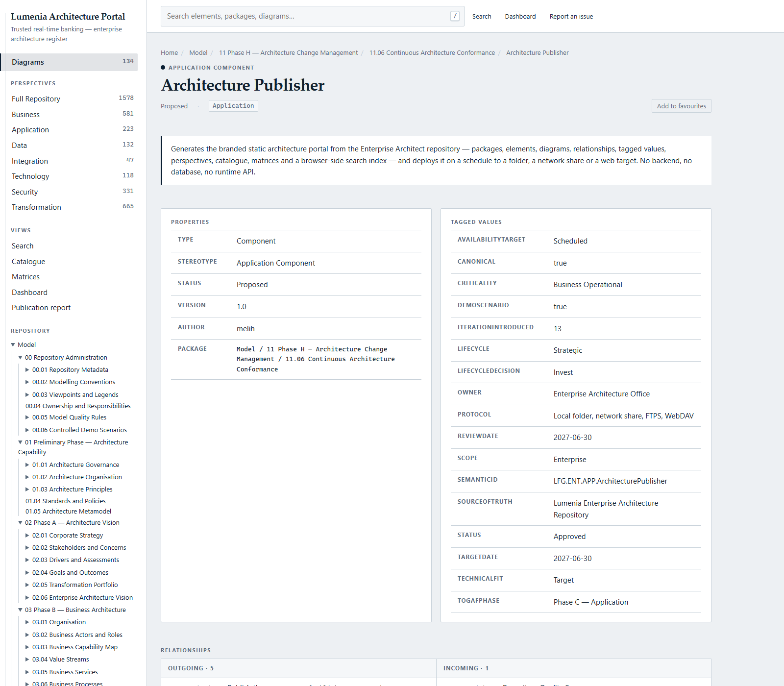Select the Integration perspective
Image resolution: width=784 pixels, height=686 pixels.
click(72, 161)
